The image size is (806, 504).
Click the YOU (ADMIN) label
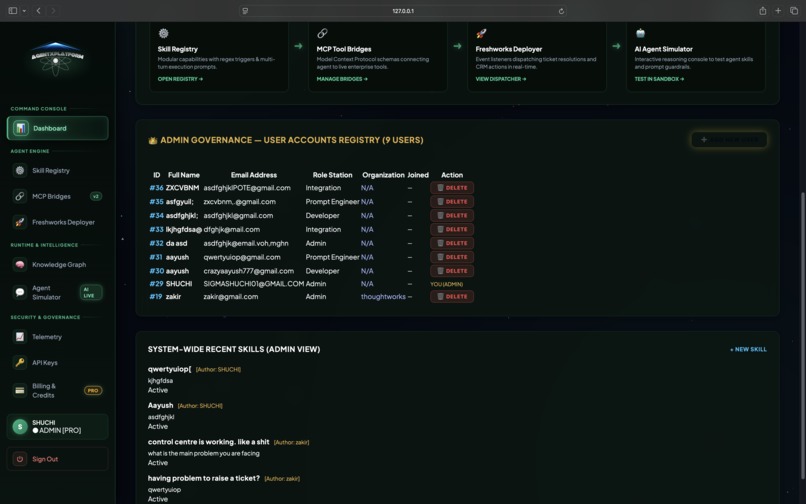pyautogui.click(x=446, y=284)
